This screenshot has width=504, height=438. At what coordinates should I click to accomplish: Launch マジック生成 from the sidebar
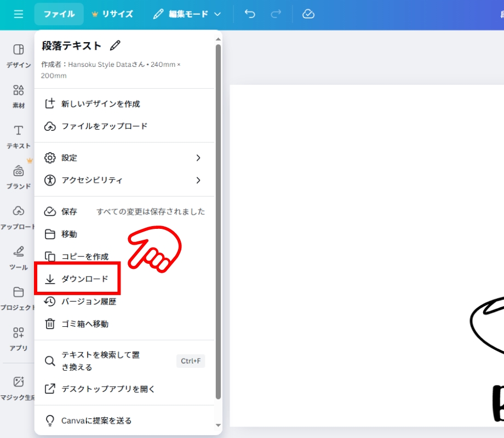point(18,386)
